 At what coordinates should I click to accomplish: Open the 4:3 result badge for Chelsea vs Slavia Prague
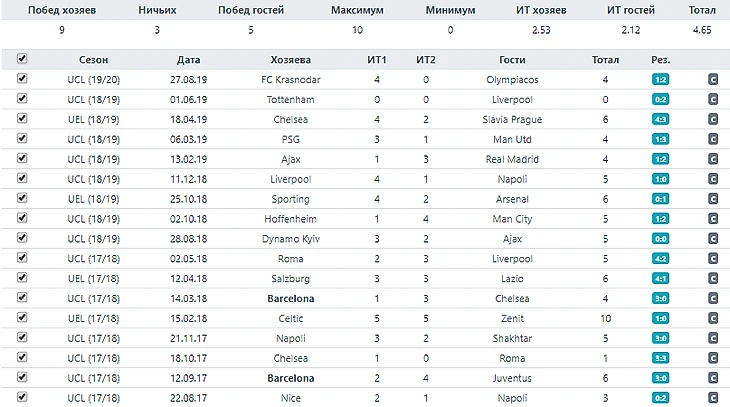[x=660, y=119]
